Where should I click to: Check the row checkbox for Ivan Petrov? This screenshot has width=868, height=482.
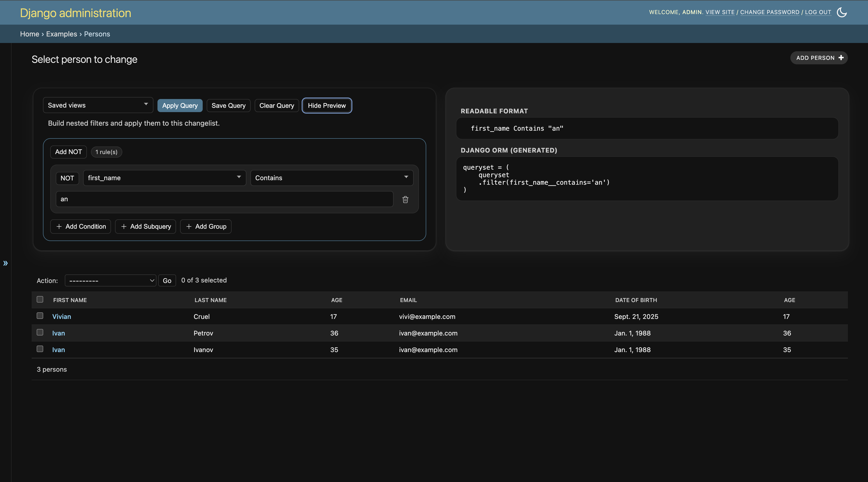40,332
